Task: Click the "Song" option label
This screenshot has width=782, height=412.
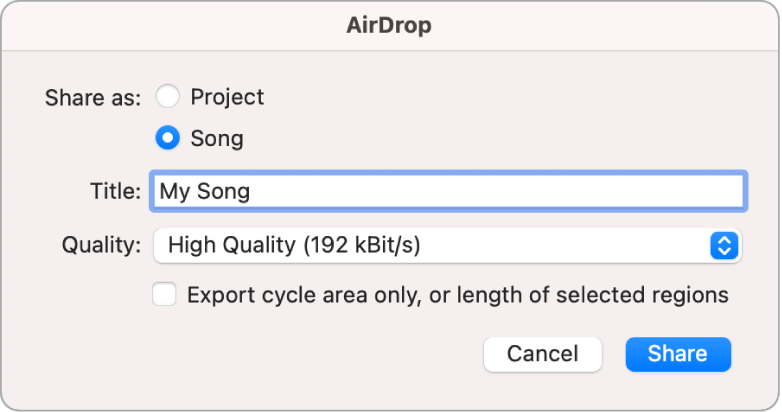Action: point(217,137)
